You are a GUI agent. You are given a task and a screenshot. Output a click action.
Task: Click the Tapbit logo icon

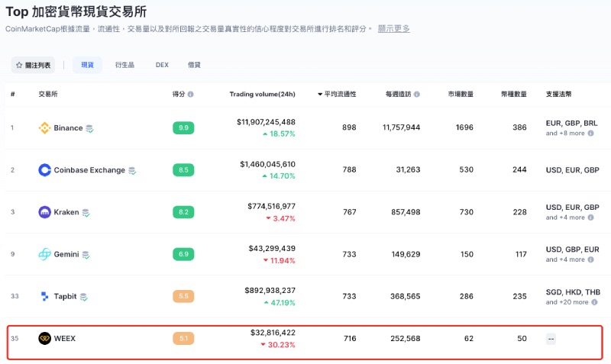[44, 296]
